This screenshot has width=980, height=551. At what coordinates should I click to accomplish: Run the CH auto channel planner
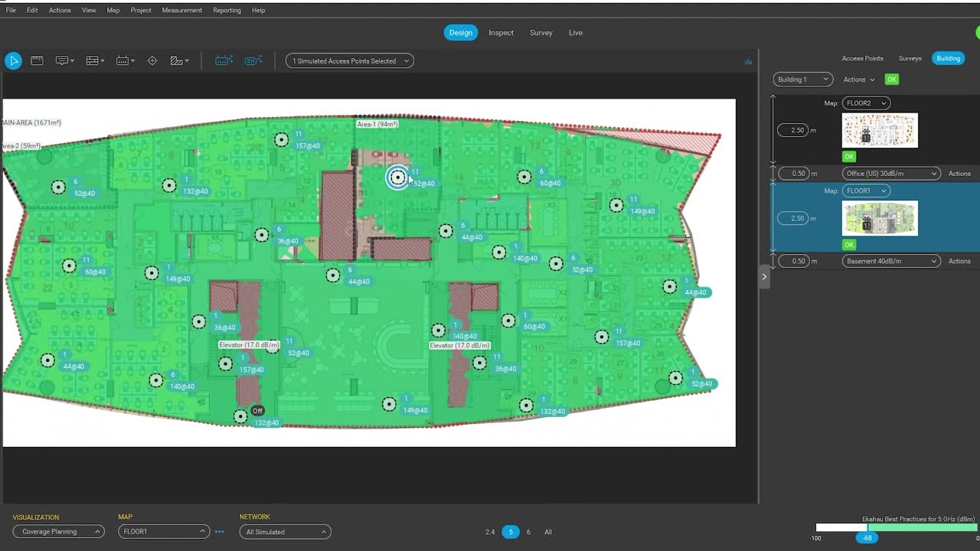point(253,60)
